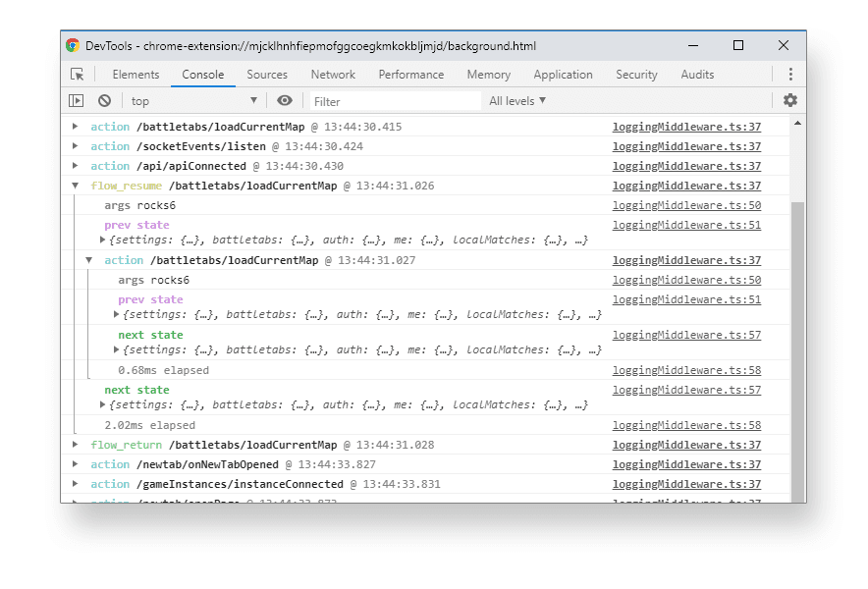The height and width of the screenshot is (589, 868).
Task: Switch to the Elements tab
Action: click(136, 75)
